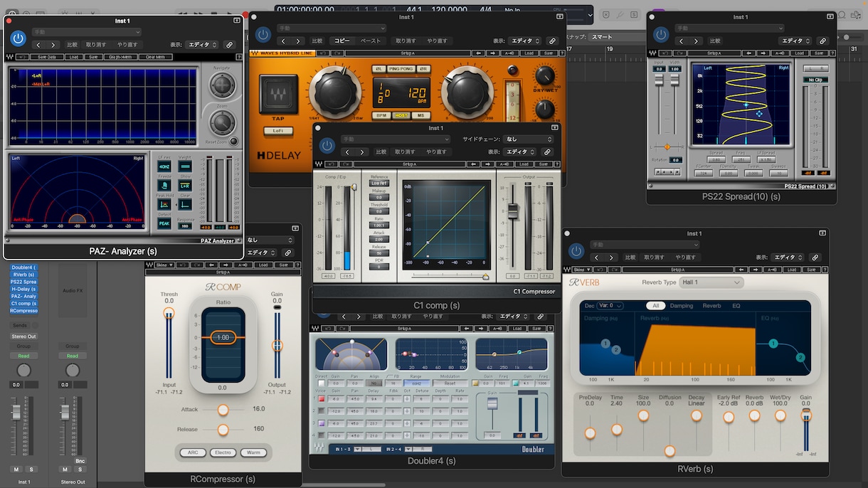This screenshot has height=488, width=868.
Task: Open the Reverb tab in RVerb display
Action: tap(712, 306)
